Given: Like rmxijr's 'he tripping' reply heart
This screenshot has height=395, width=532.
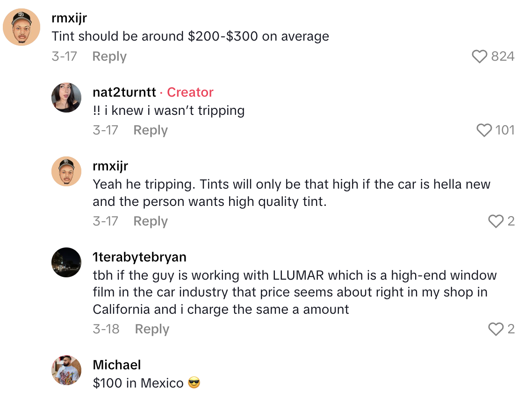Looking at the screenshot, I should coord(496,221).
